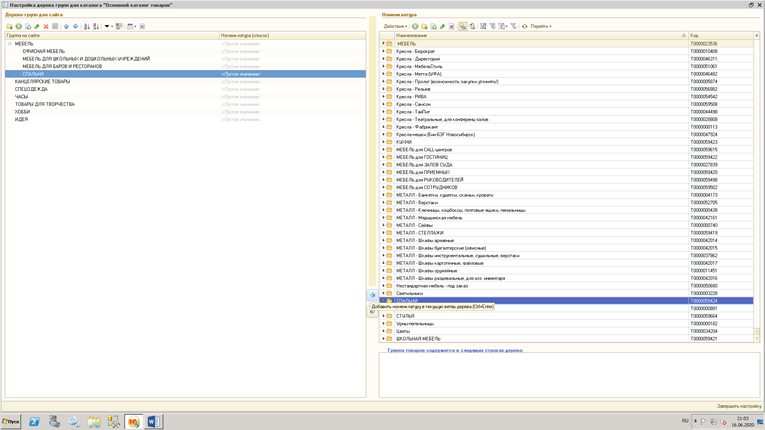Open Word from the Windows taskbar
Viewport: 765px width, 430px height.
click(x=153, y=422)
